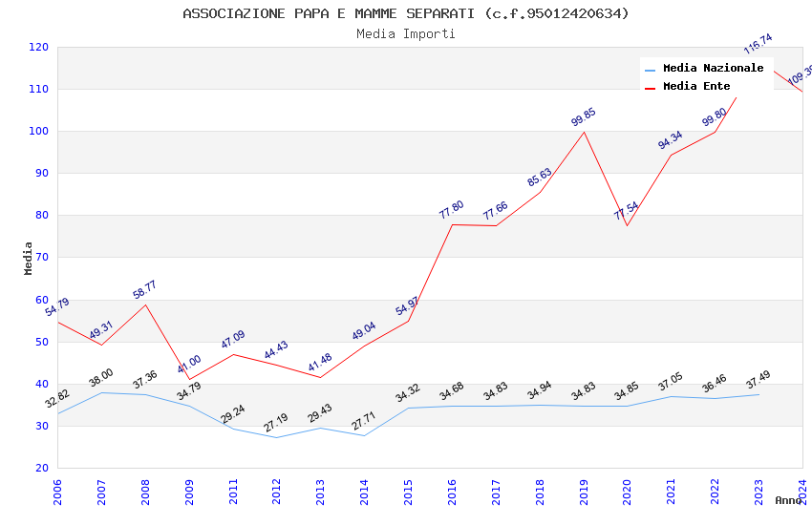Screen dimensions: 812x525
Task: Click the 99.80 data label for 2022
Action: pos(715,116)
